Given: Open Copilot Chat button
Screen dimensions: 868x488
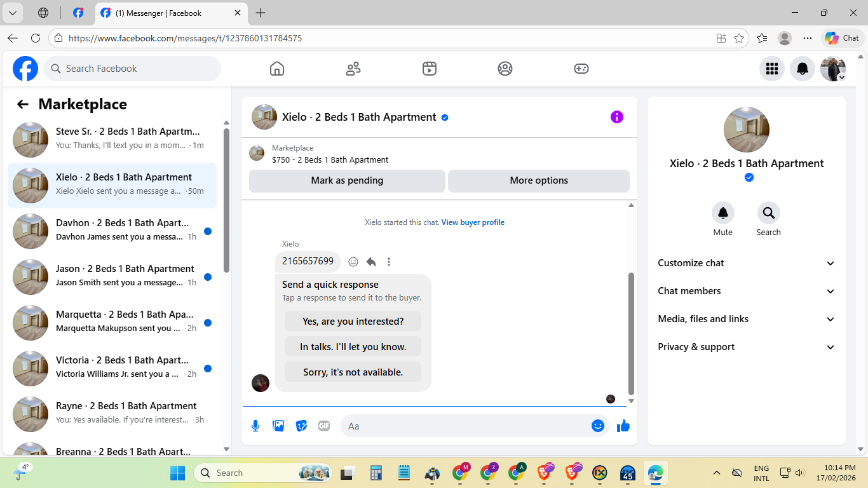Looking at the screenshot, I should click(843, 38).
